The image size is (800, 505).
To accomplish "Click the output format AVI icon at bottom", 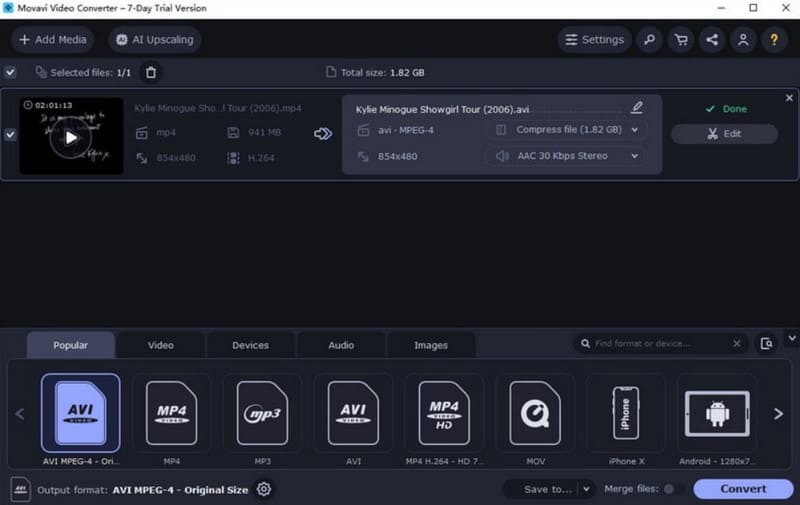I will pyautogui.click(x=20, y=490).
